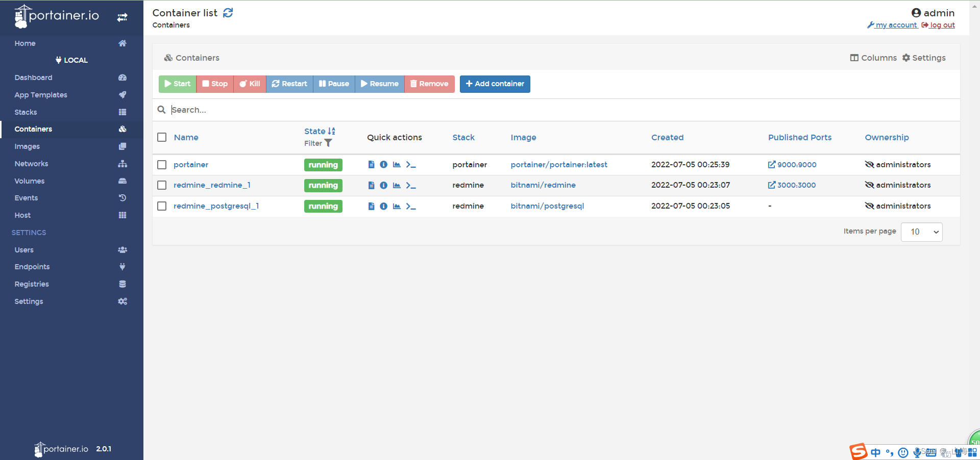Click the emoji icon in input toolbar
The width and height of the screenshot is (980, 460).
[903, 452]
